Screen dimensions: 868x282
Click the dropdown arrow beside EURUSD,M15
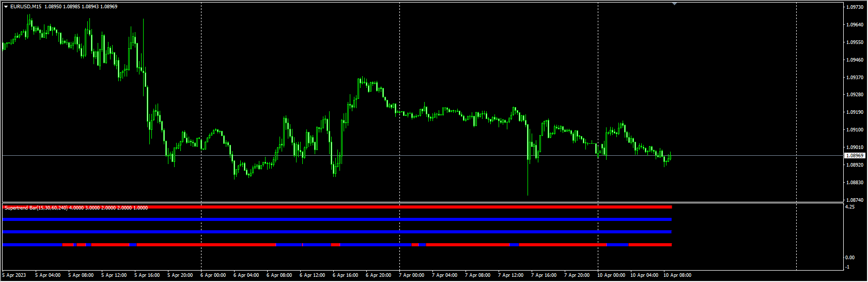[6, 7]
